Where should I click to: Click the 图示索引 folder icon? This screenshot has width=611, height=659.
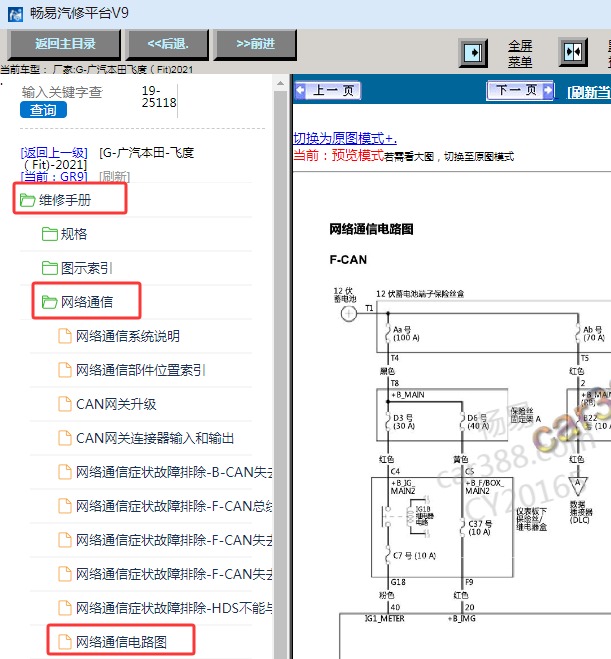coord(50,268)
